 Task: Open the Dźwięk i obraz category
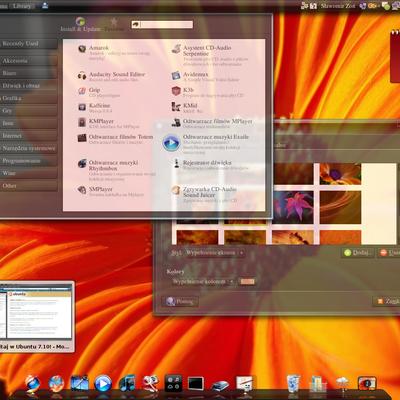[x=29, y=86]
